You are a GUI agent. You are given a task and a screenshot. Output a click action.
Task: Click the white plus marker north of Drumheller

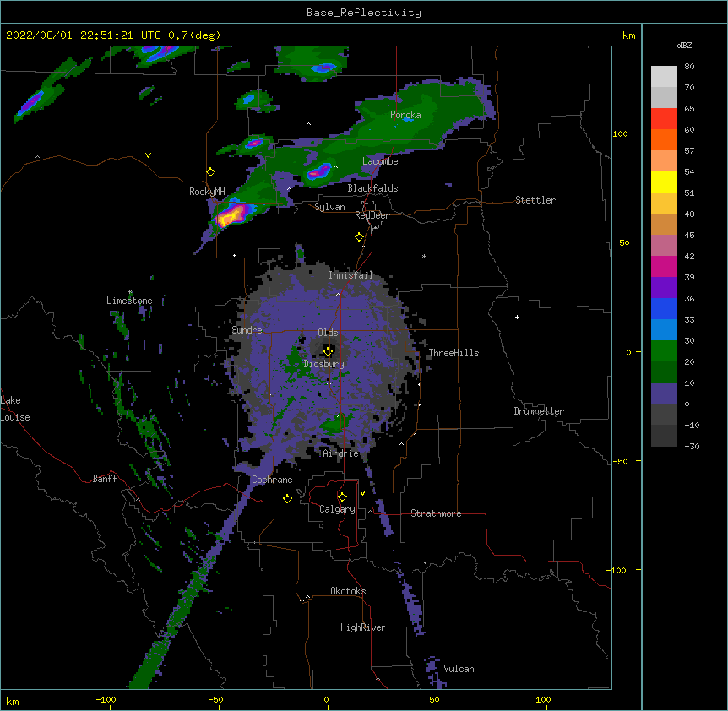click(x=517, y=317)
